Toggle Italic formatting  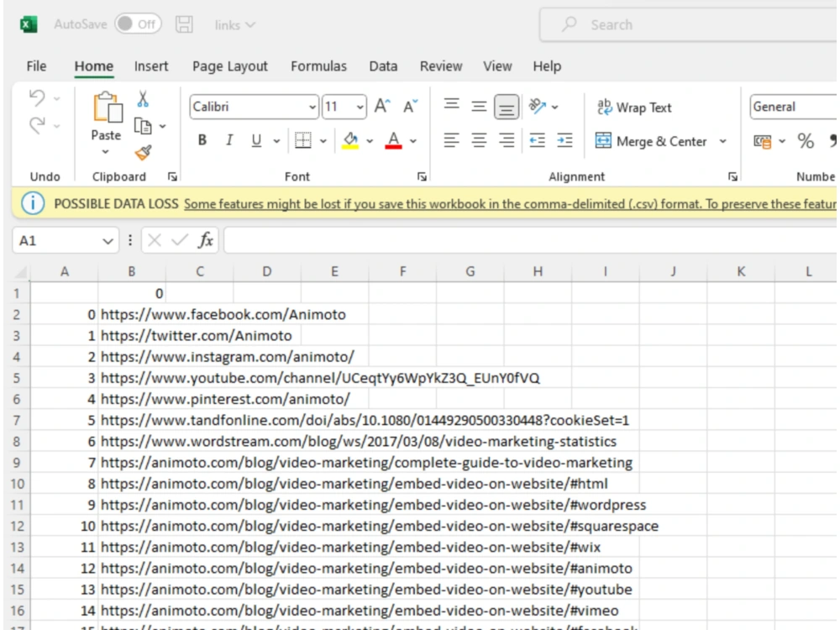point(229,140)
